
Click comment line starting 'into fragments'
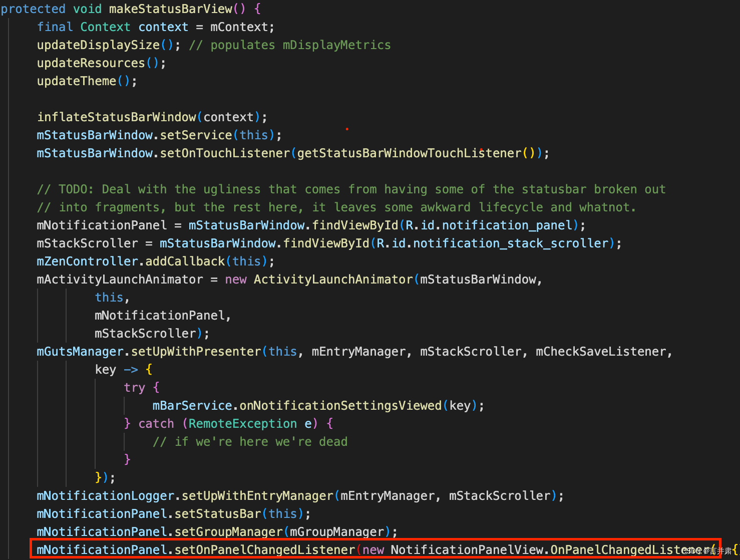[x=336, y=207]
